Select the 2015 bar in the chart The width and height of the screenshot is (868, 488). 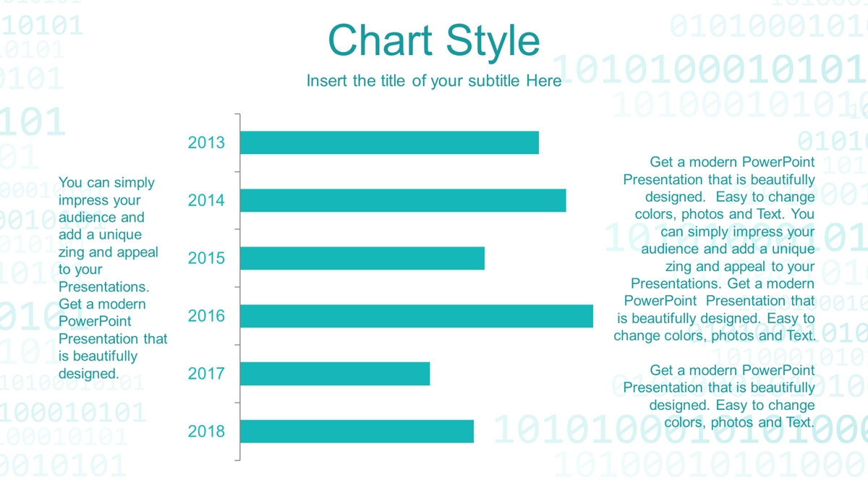click(x=362, y=258)
